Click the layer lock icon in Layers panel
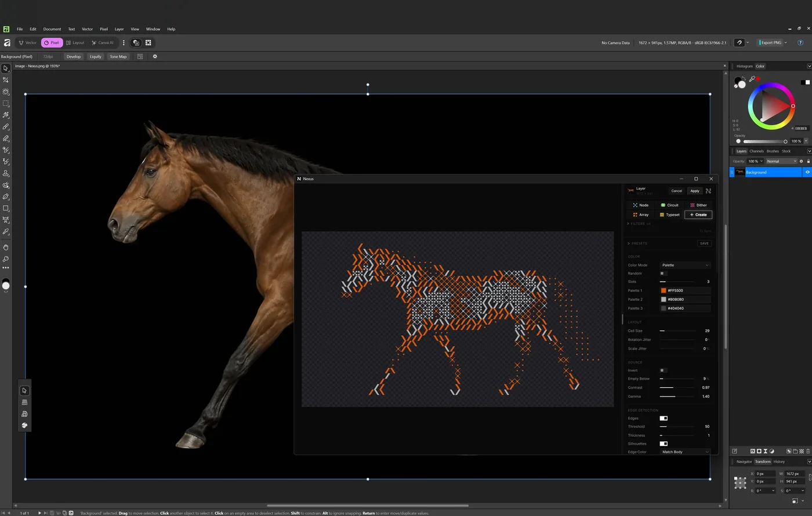The width and height of the screenshot is (812, 516). 809,161
